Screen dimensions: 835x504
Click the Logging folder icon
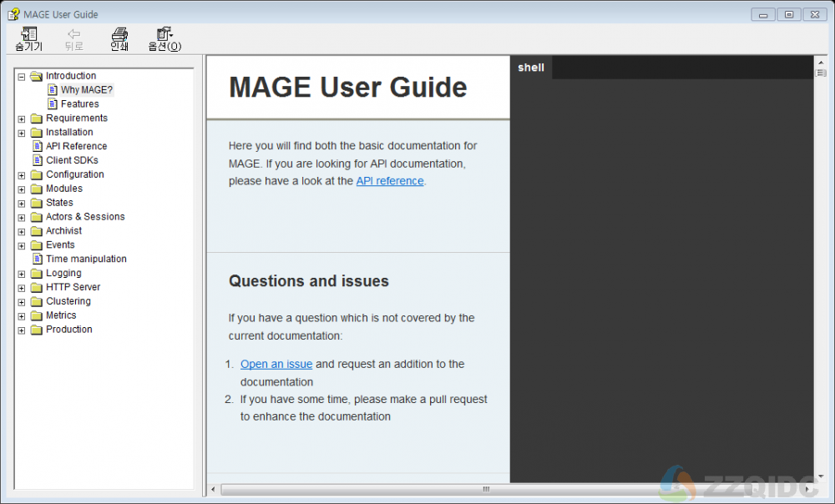pos(36,274)
